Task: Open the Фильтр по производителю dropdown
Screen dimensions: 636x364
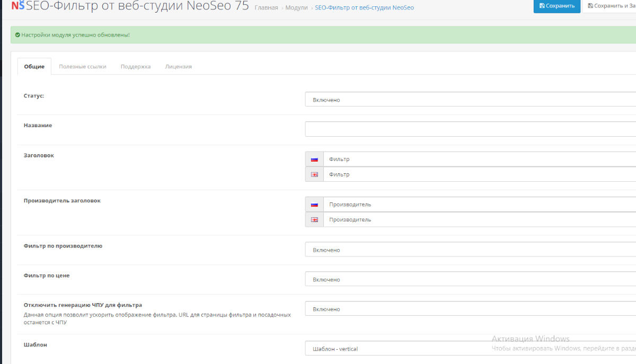Action: click(471, 250)
